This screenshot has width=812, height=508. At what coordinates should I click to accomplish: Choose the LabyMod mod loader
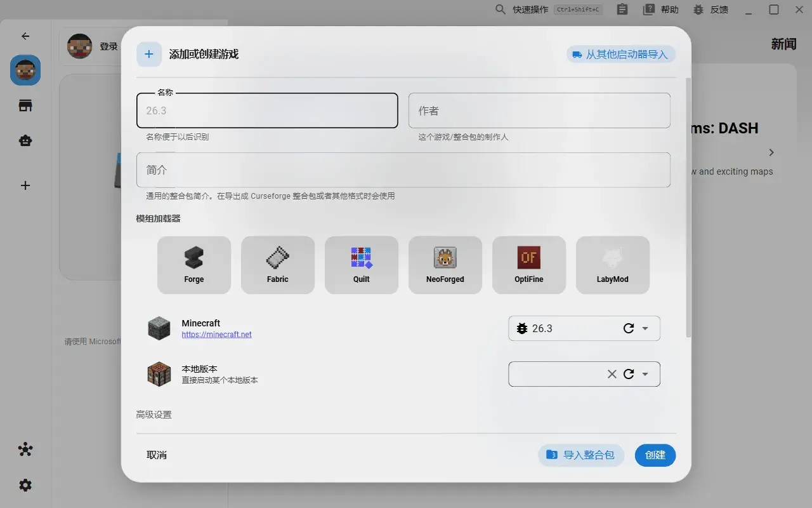pyautogui.click(x=613, y=265)
